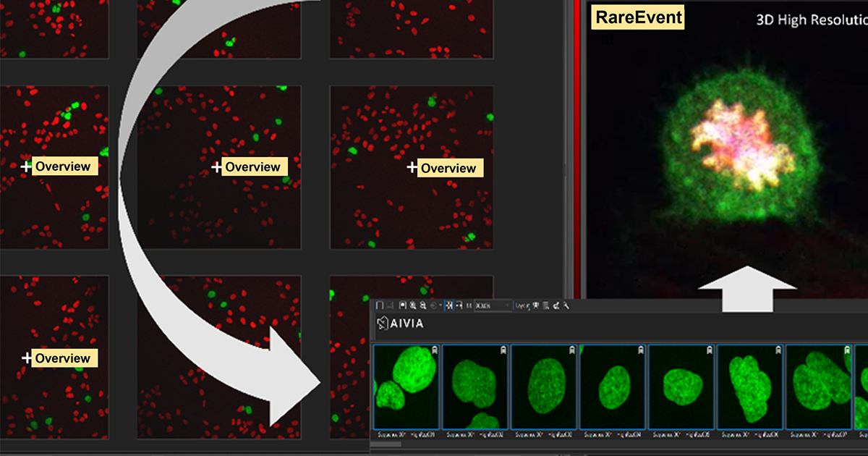The height and width of the screenshot is (456, 868).
Task: Click the annotation pen icon near toolbar right
Action: [x=556, y=305]
